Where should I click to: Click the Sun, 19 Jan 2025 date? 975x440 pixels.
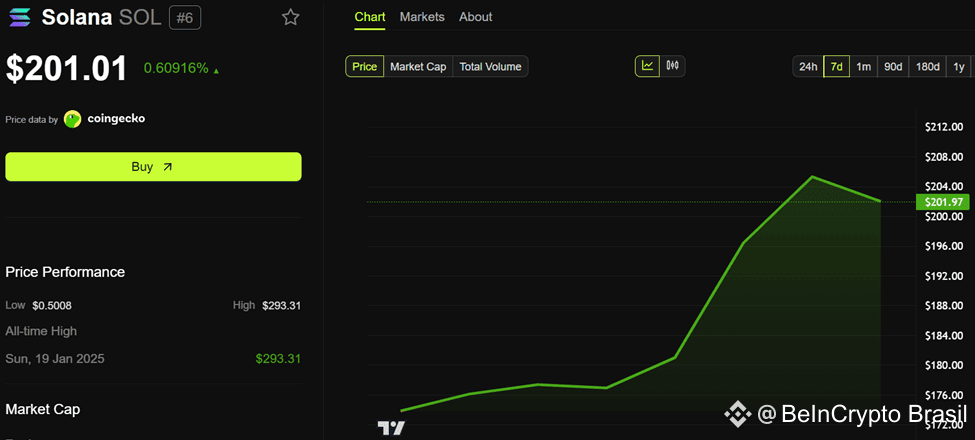pyautogui.click(x=55, y=359)
